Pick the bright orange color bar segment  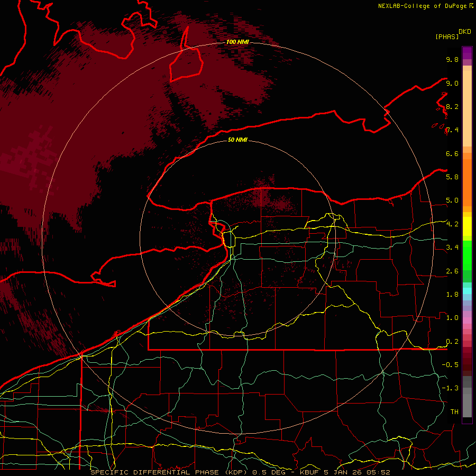pos(467,183)
